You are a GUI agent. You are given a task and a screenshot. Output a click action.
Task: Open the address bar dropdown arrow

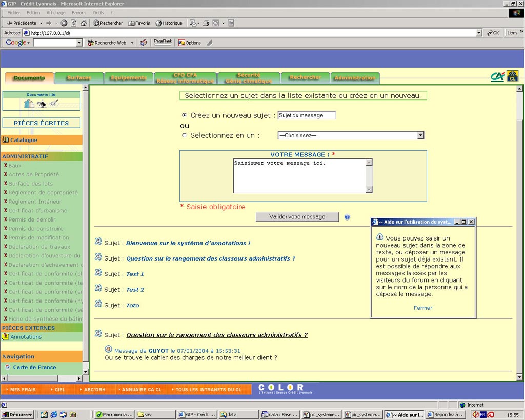pos(479,33)
